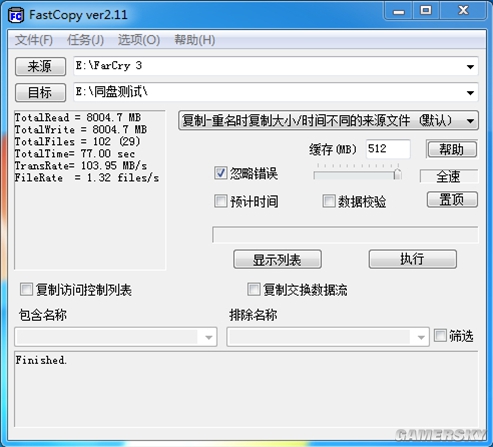Click the FastCopy FC title bar icon
The image size is (493, 447).
pyautogui.click(x=16, y=16)
